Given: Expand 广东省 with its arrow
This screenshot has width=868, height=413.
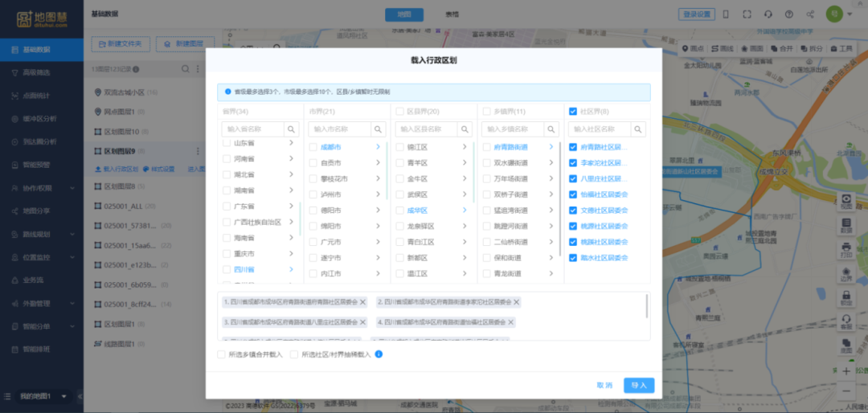Looking at the screenshot, I should tap(291, 206).
